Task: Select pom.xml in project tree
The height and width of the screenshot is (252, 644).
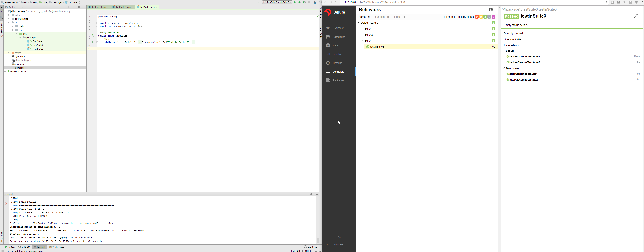Action: [19, 68]
